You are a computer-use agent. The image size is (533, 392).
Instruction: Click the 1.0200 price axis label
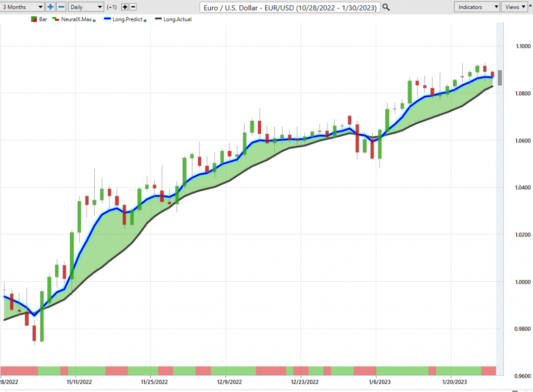click(x=523, y=234)
